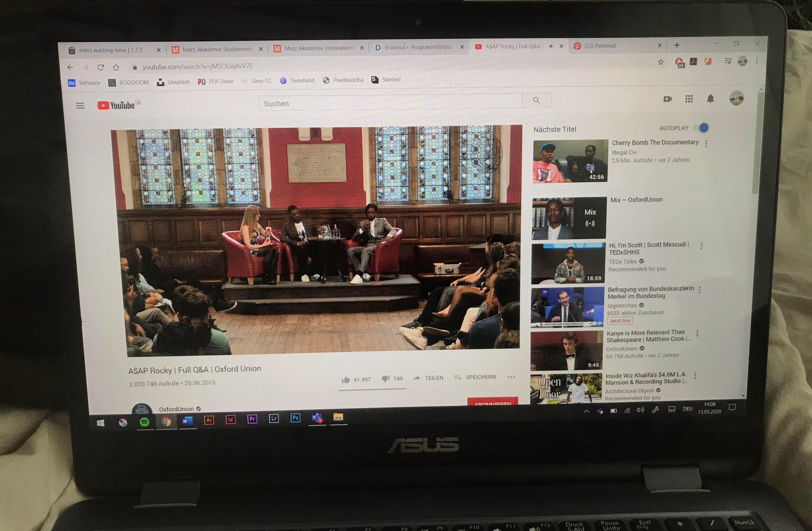
Task: Reload the page
Action: pos(101,67)
